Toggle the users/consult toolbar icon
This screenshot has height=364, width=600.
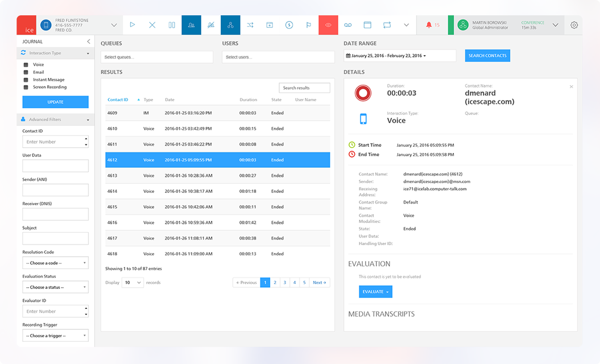click(191, 25)
